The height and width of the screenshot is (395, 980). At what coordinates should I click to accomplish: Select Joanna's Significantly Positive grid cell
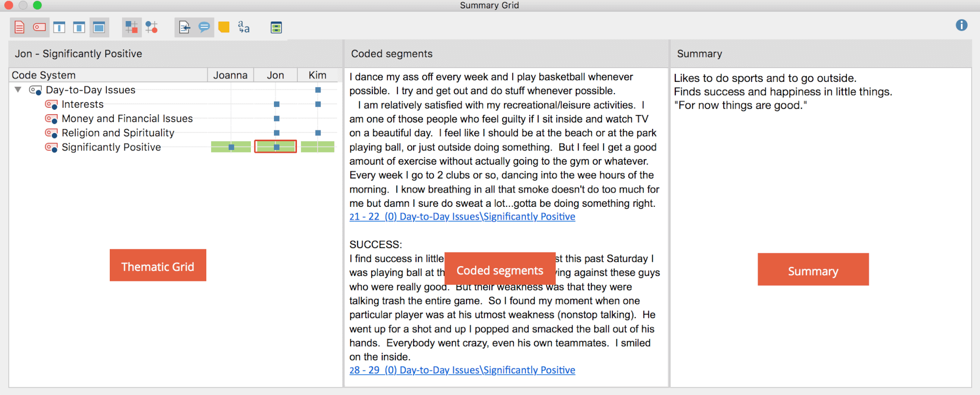pos(231,147)
